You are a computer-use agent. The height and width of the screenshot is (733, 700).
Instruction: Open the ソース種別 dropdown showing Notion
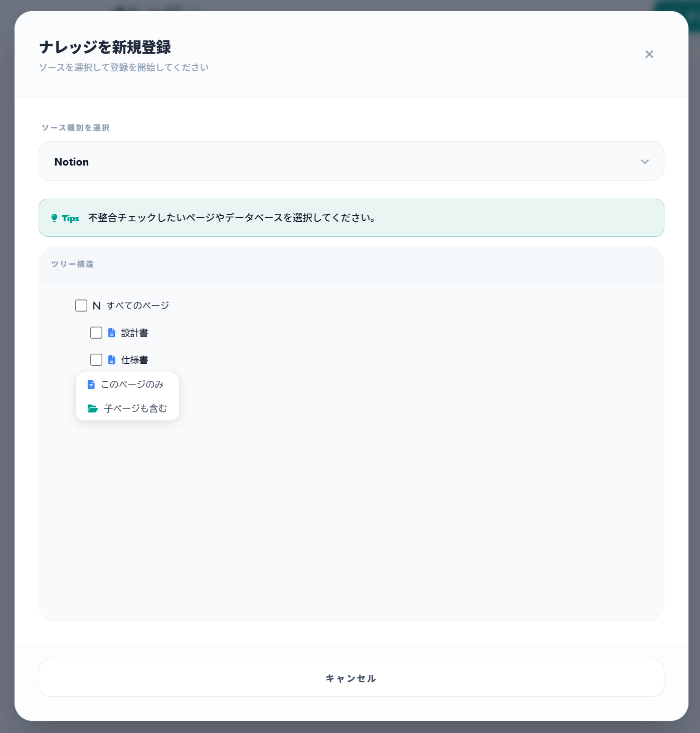351,161
